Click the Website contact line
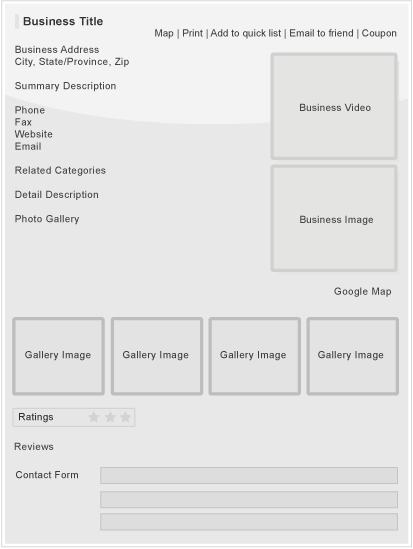413x549 pixels. click(34, 134)
